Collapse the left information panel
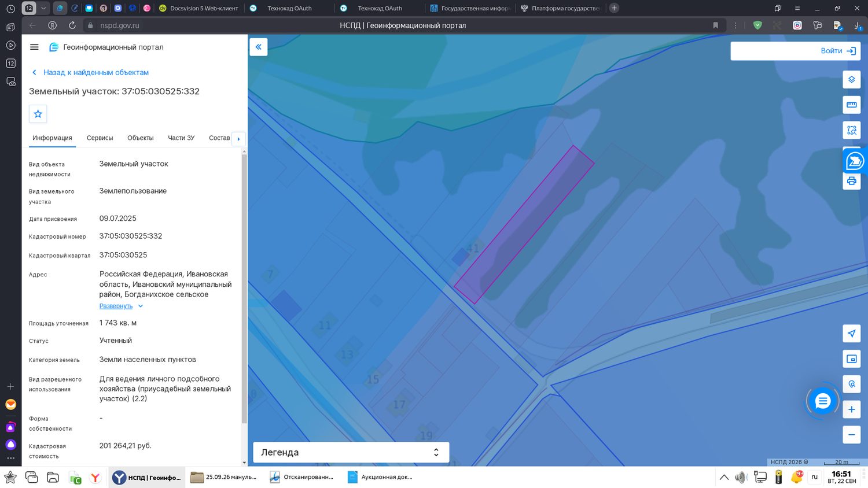 pyautogui.click(x=259, y=47)
